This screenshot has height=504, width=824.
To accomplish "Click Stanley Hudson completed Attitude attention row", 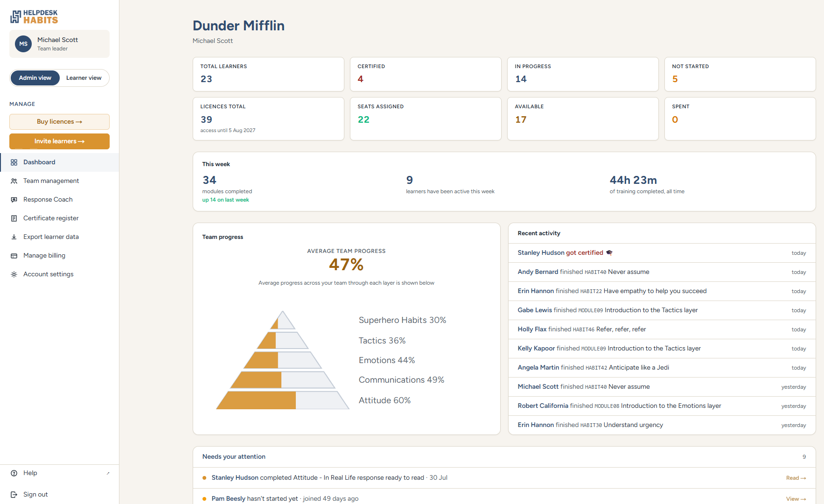I will click(x=504, y=478).
